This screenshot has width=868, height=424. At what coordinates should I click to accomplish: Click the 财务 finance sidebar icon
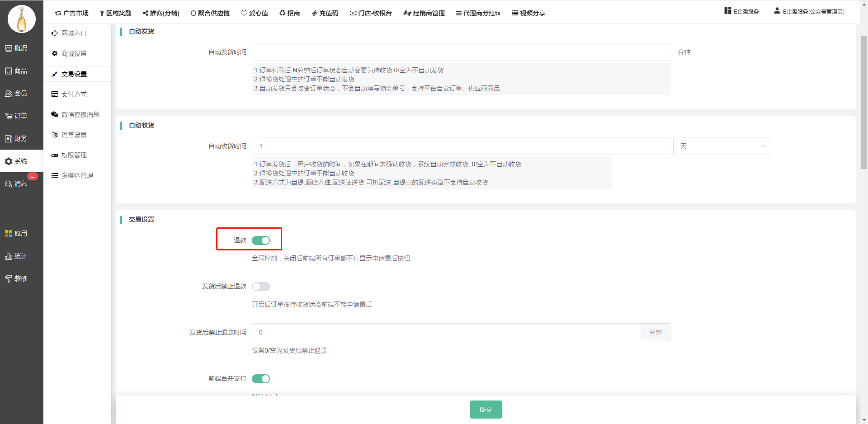click(9, 139)
